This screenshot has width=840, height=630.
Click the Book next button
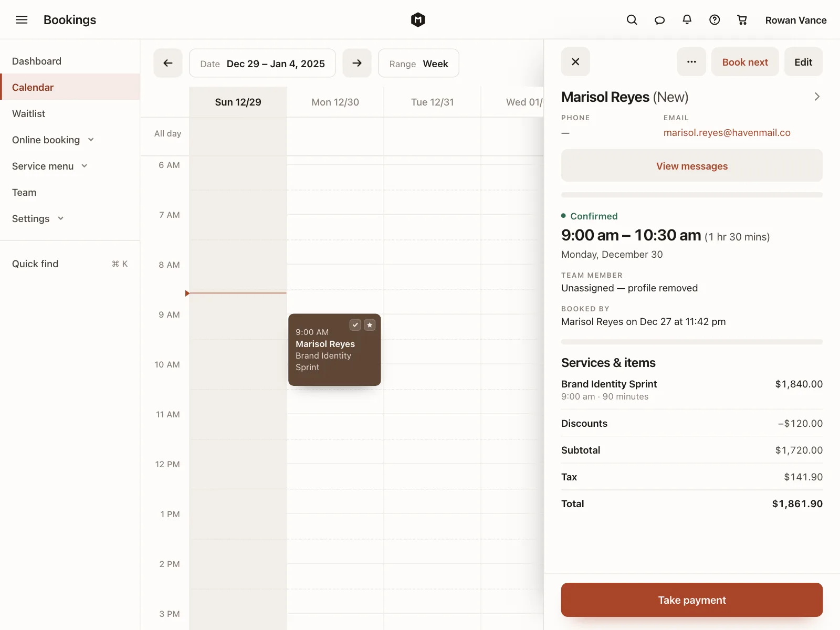pos(745,62)
